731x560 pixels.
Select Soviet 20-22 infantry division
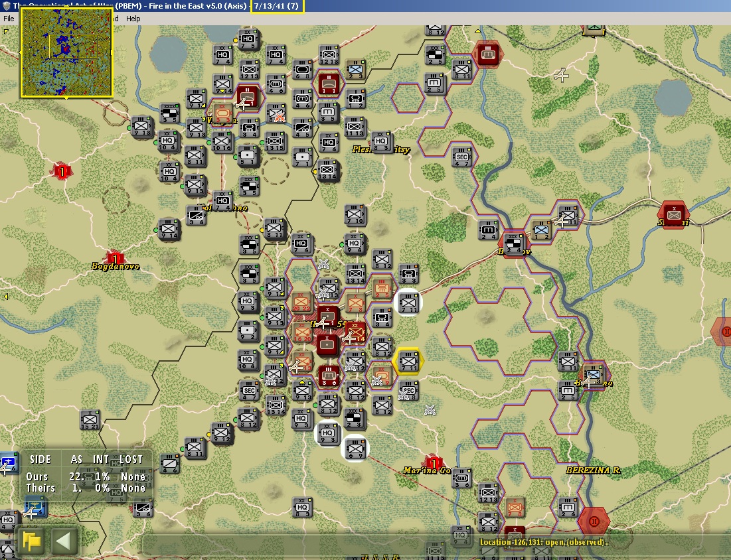pos(301,303)
